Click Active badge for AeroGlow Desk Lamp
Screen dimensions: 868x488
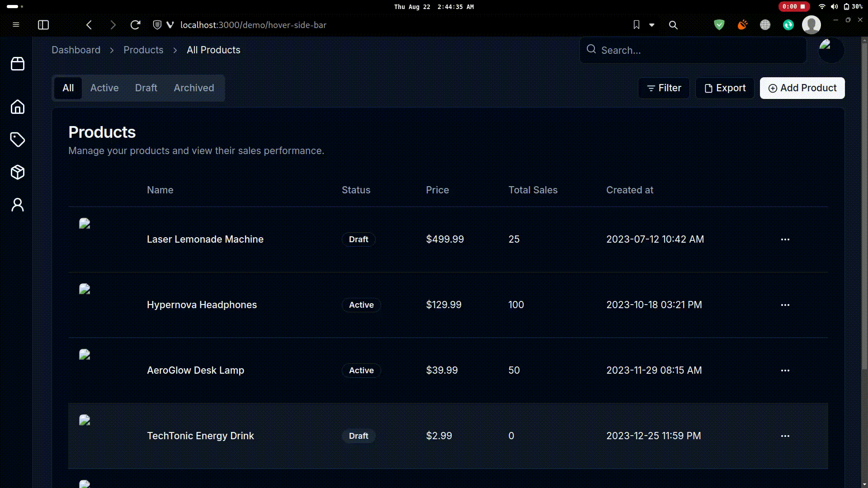[361, 371]
